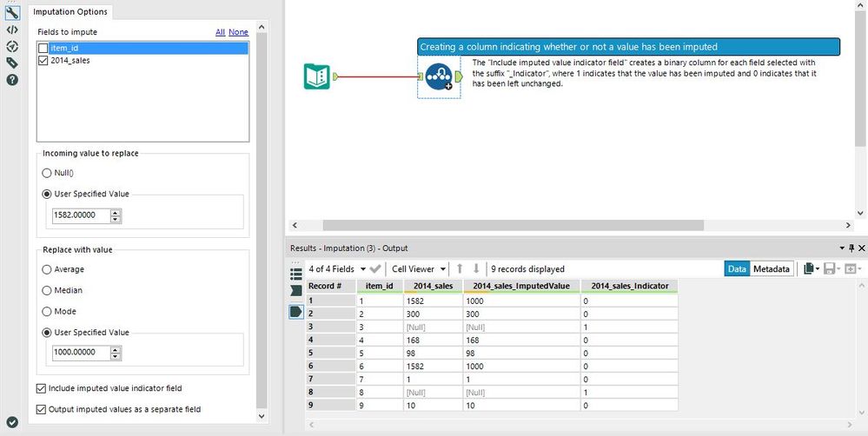868x436 pixels.
Task: Click the up arrow in Results toolbar
Action: click(x=460, y=269)
